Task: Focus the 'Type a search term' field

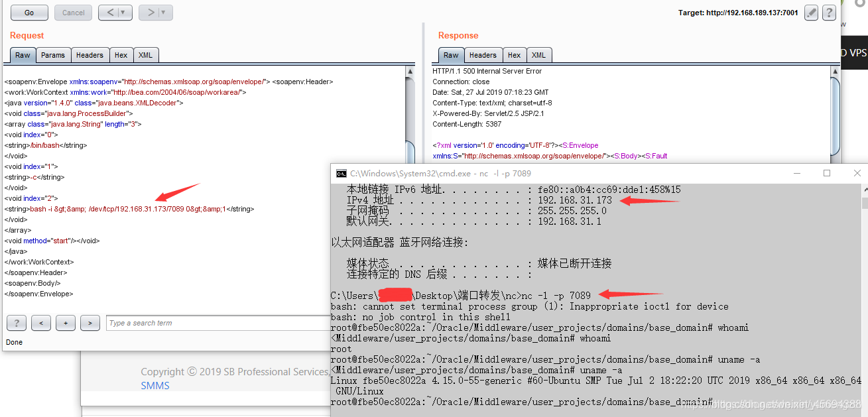Action: click(x=219, y=323)
